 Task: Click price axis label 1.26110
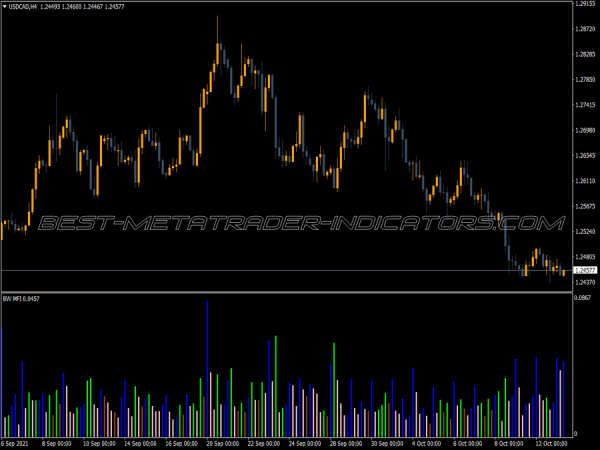[585, 181]
